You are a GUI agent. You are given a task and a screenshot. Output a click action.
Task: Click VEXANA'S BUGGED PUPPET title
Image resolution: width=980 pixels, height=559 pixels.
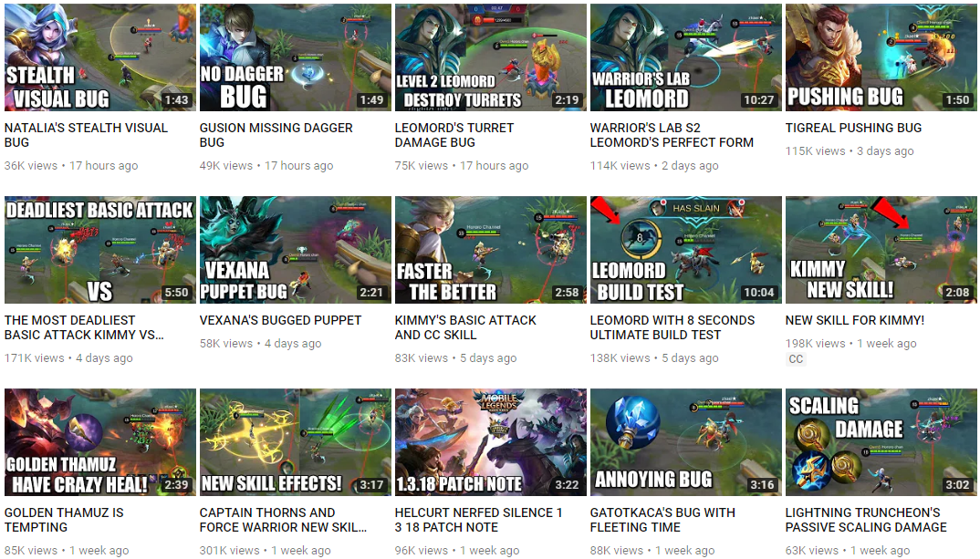click(x=280, y=320)
